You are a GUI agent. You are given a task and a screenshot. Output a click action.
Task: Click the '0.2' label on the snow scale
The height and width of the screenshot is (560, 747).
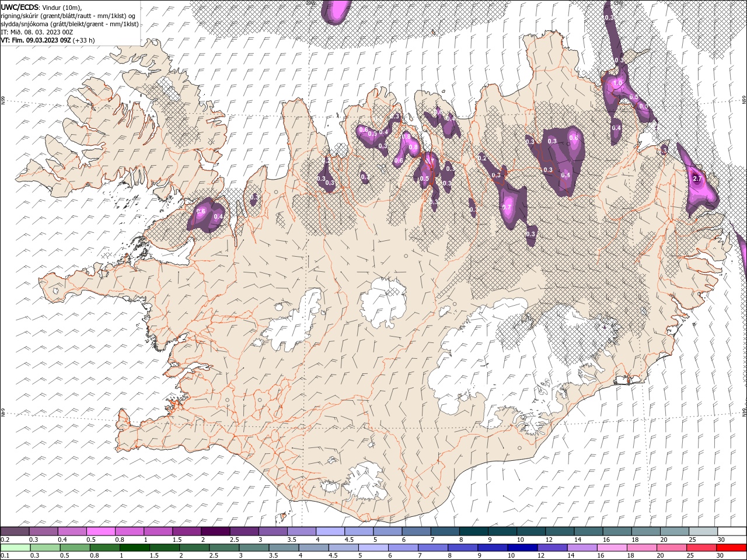4,540
